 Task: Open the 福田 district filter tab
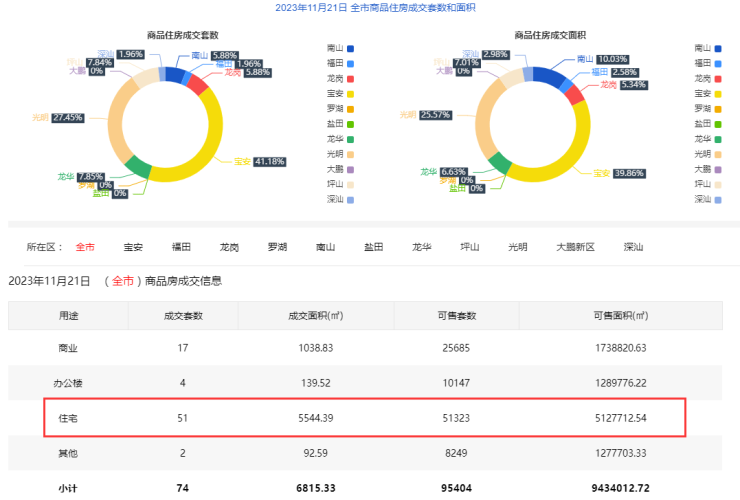coord(181,246)
